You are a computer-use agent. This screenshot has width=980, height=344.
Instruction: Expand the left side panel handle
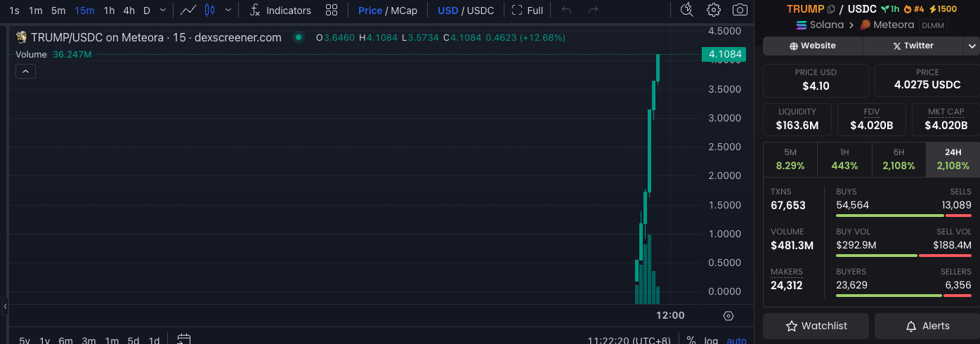[5, 307]
